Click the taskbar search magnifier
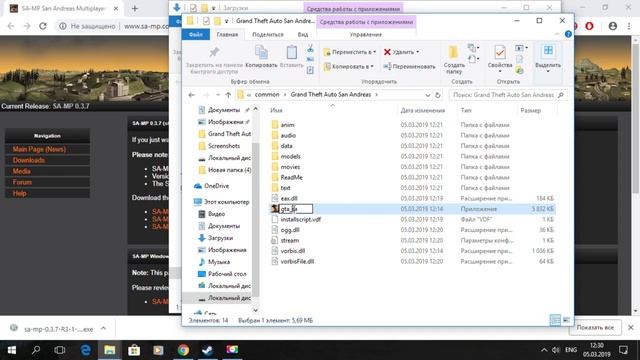Viewport: 640px width, 360px height. [x=36, y=350]
